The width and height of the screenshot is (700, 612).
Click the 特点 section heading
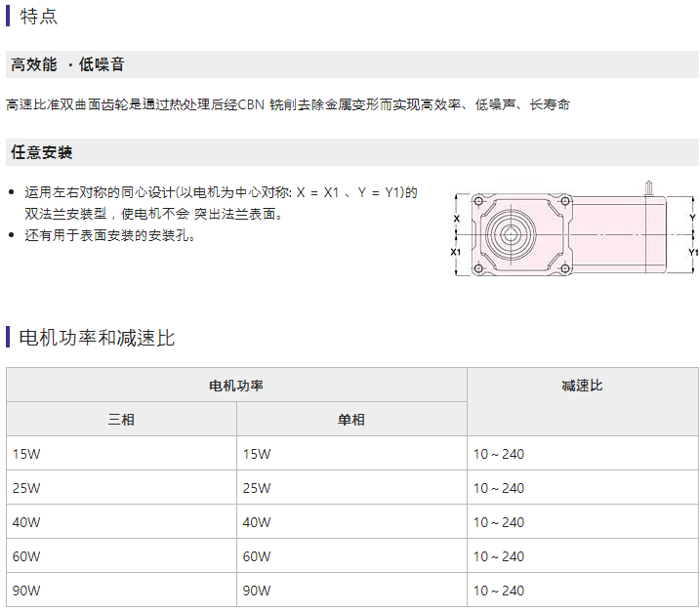[x=38, y=18]
